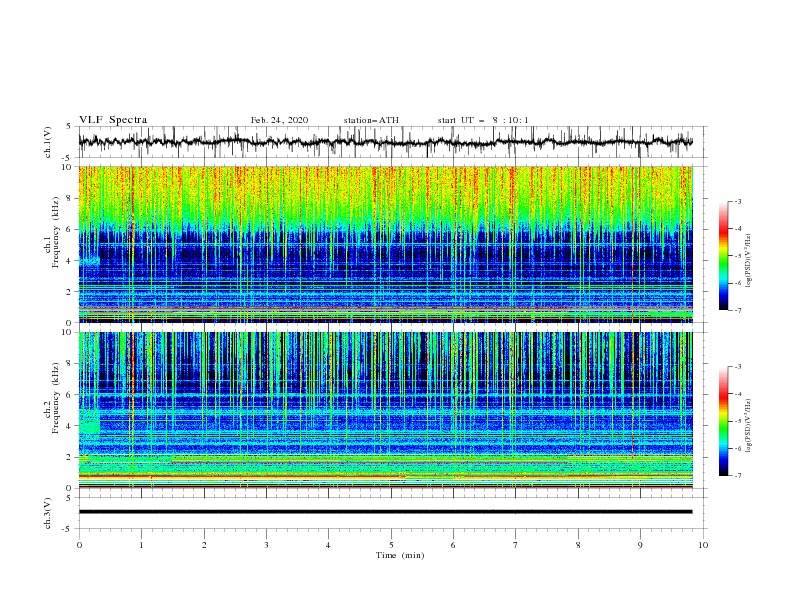Click the ch.1 PSD color bar
The height and width of the screenshot is (612, 792).
click(723, 256)
